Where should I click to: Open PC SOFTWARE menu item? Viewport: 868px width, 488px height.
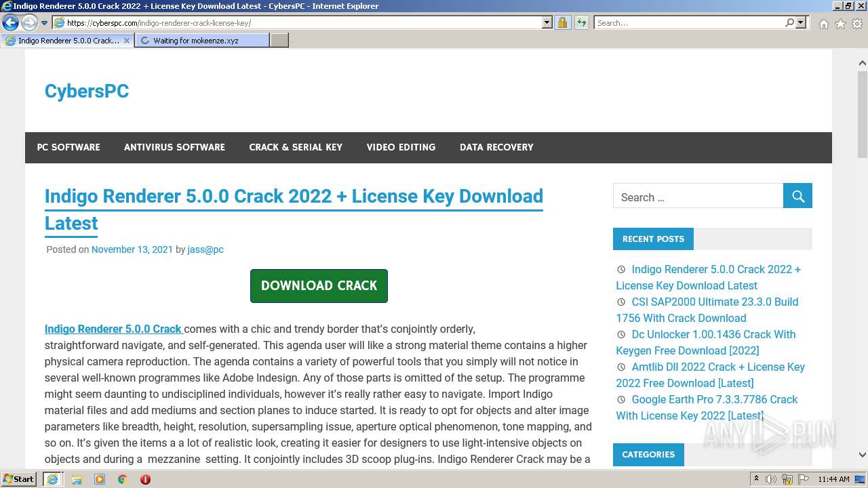[x=68, y=147]
